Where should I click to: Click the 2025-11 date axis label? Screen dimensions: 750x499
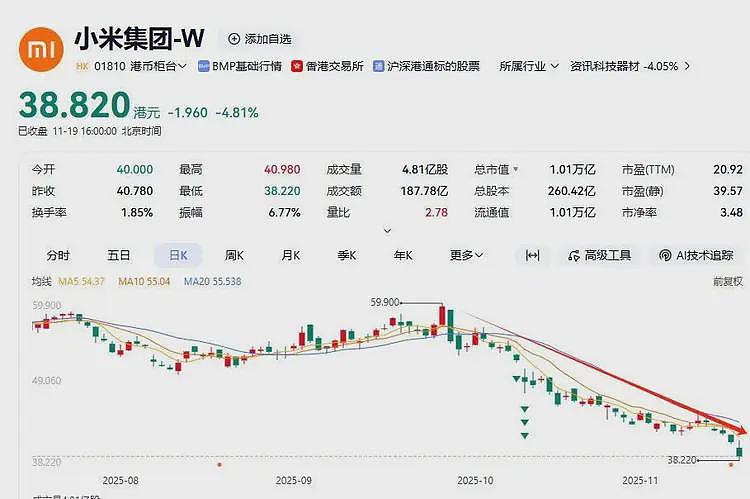tap(640, 480)
